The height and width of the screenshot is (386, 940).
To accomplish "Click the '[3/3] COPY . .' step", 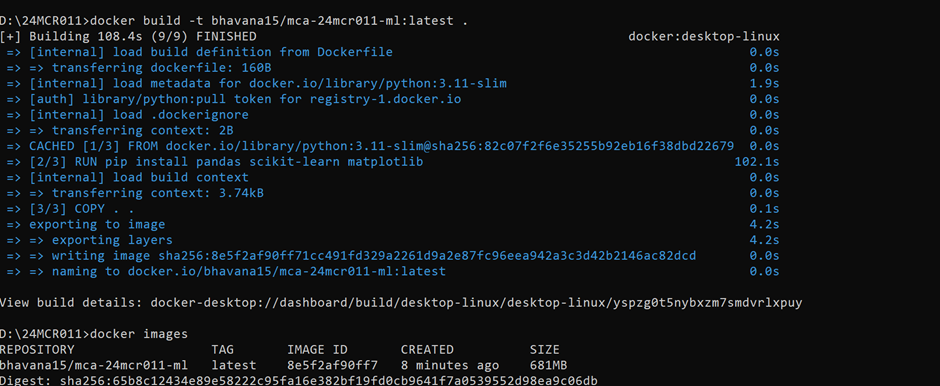I will (82, 209).
